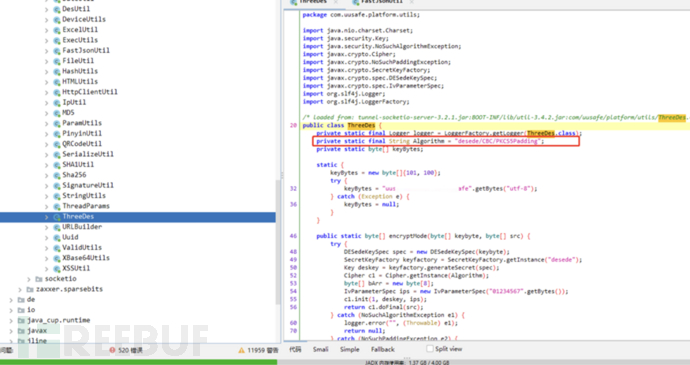Expand the javax package node

click(11, 331)
